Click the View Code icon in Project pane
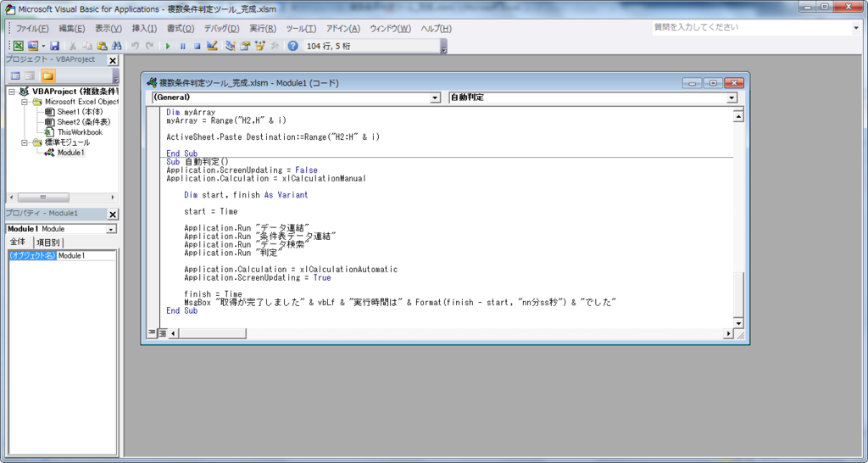868x463 pixels. coord(15,75)
